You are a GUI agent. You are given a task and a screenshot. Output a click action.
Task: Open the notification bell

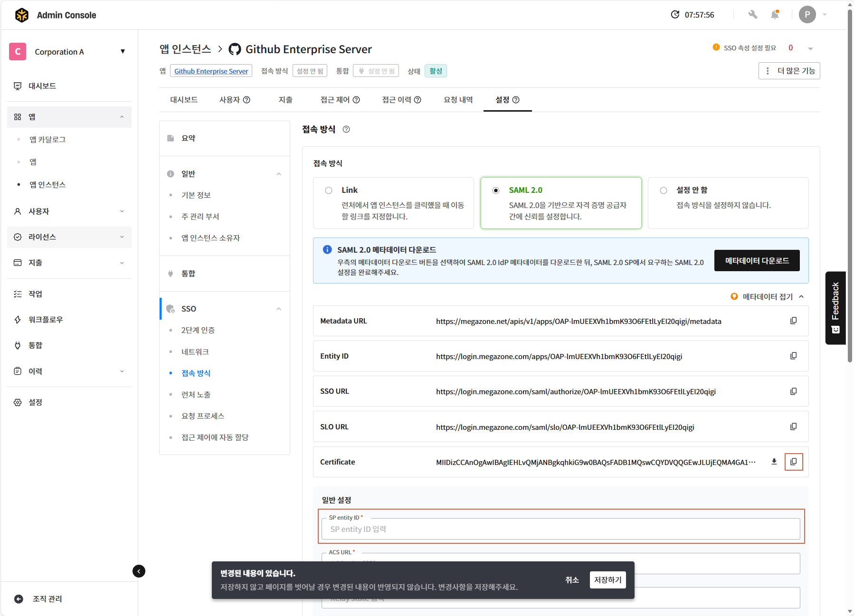[x=775, y=15]
